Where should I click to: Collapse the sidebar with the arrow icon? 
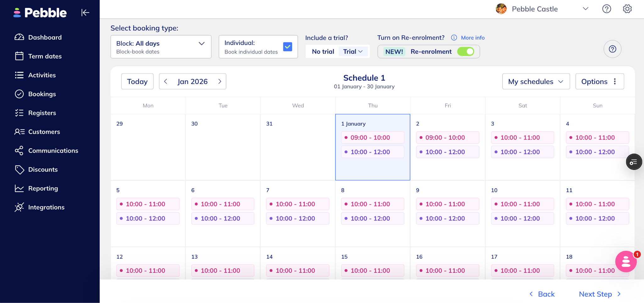click(x=85, y=13)
